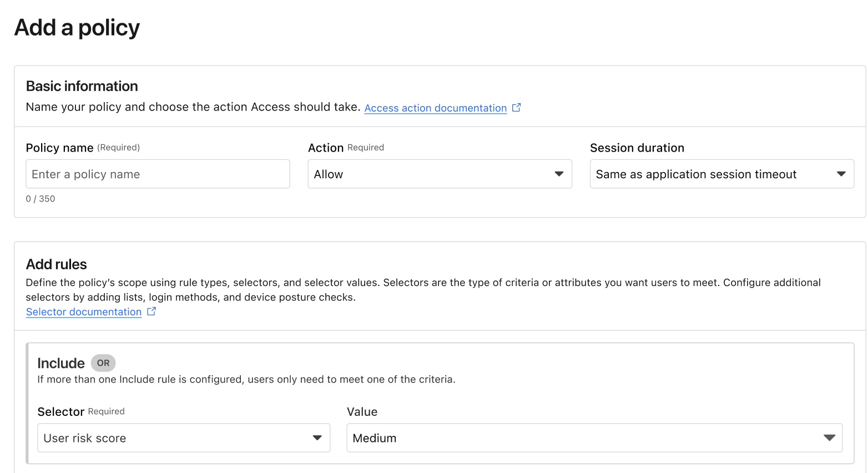Click the Policy name label
Viewport: 868px width, 473px height.
59,148
